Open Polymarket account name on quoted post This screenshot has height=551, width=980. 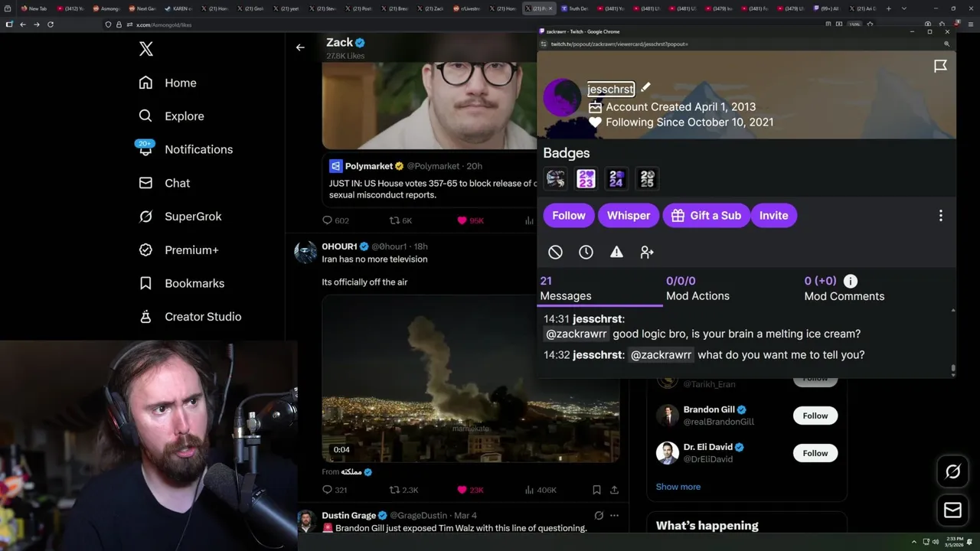(368, 166)
